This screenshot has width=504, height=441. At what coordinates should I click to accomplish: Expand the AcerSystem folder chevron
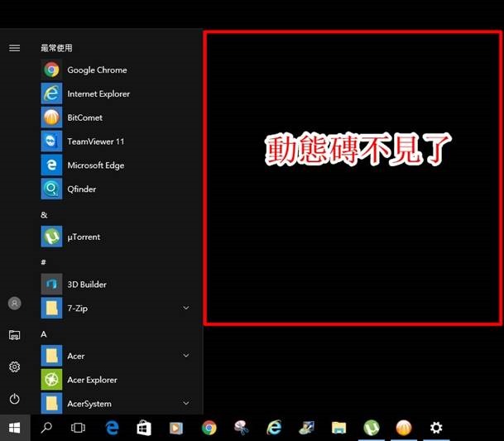pos(185,403)
